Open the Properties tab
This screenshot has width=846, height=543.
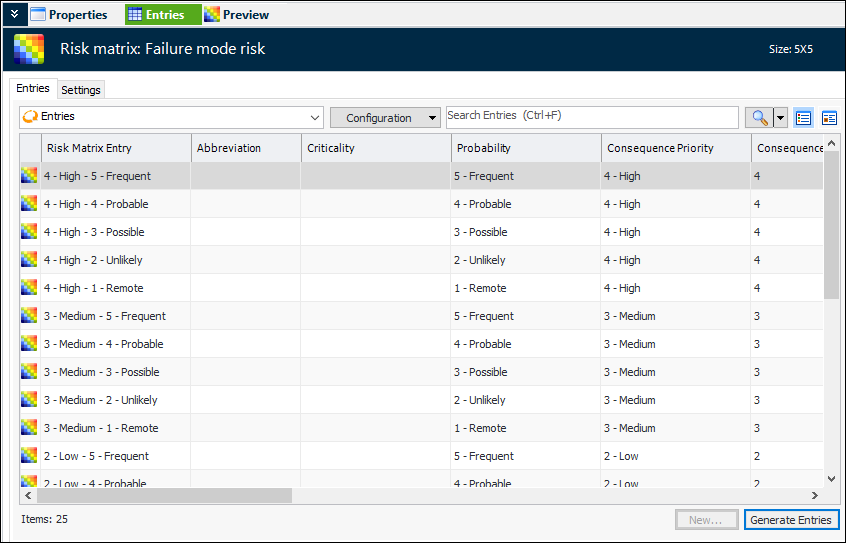pyautogui.click(x=69, y=15)
